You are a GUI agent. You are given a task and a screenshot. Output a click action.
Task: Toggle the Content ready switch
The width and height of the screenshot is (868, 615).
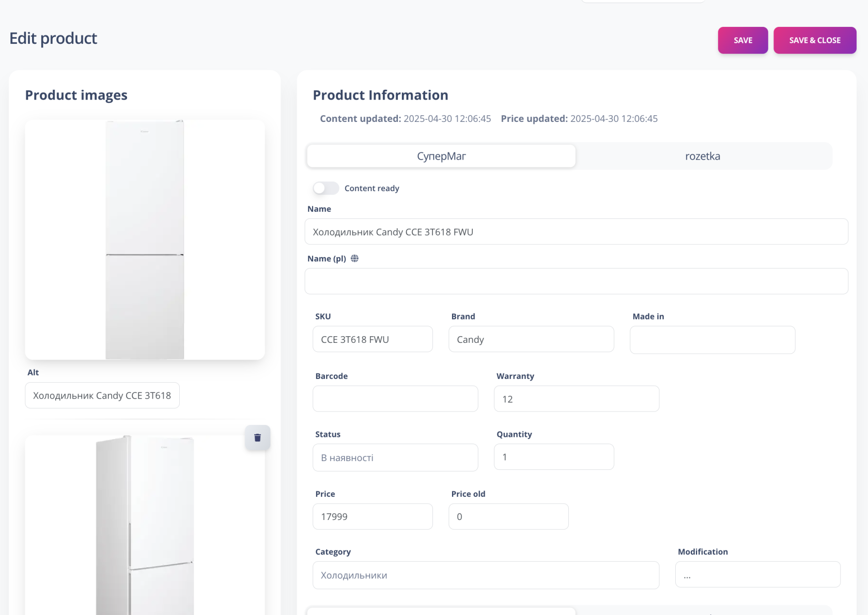326,188
